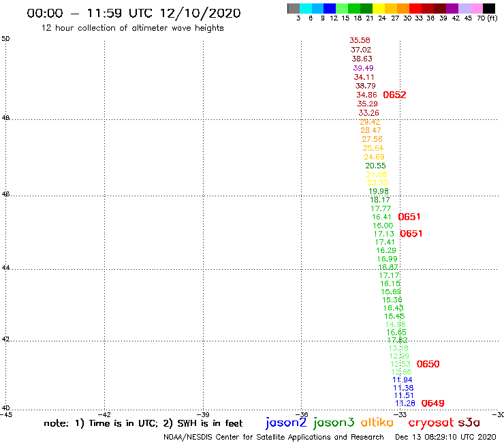This screenshot has width=504, height=443.
Task: Click the yellow value 23.70
Action: click(378, 183)
